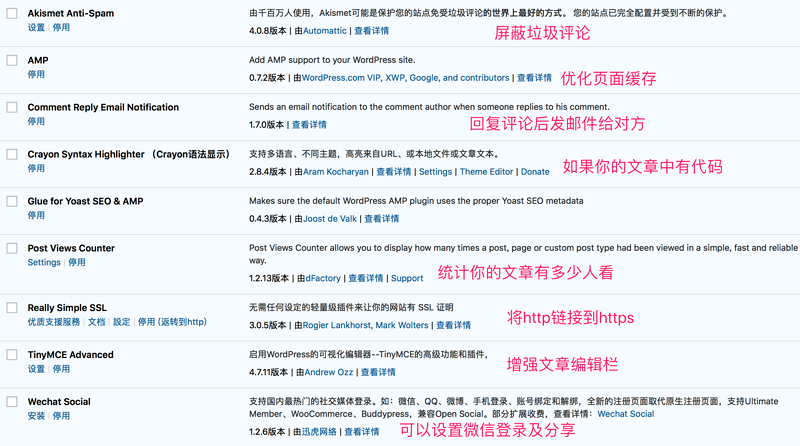This screenshot has height=446, width=800.
Task: Click the Donate link for Crayon
Action: coord(535,172)
